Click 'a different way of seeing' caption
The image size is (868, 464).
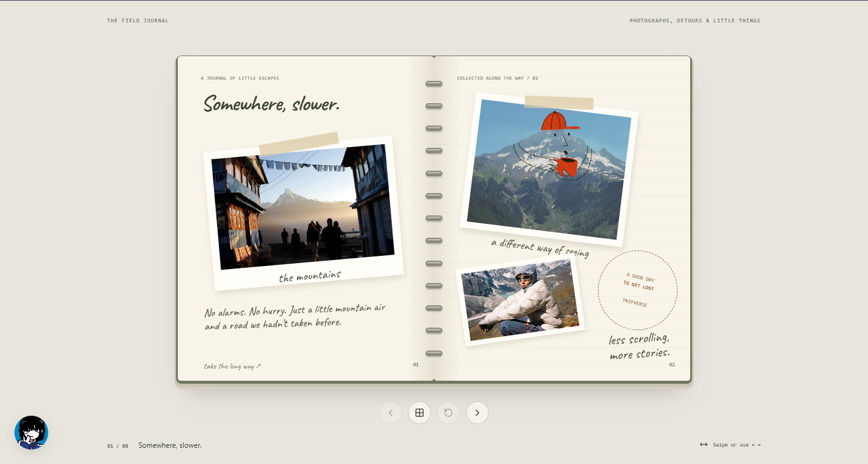pyautogui.click(x=540, y=248)
